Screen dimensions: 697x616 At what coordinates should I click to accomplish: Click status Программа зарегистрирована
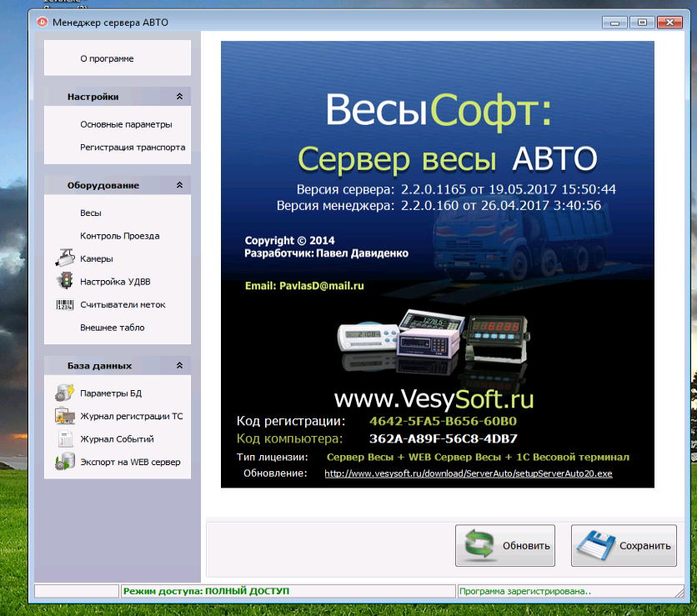tap(525, 591)
